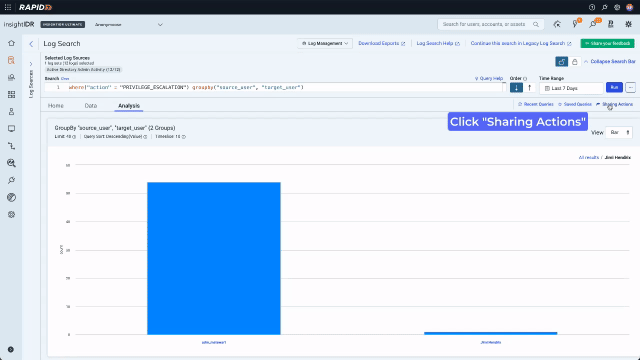640x360 pixels.
Task: Open the Assets monitor icon in sidebar
Action: [11, 129]
